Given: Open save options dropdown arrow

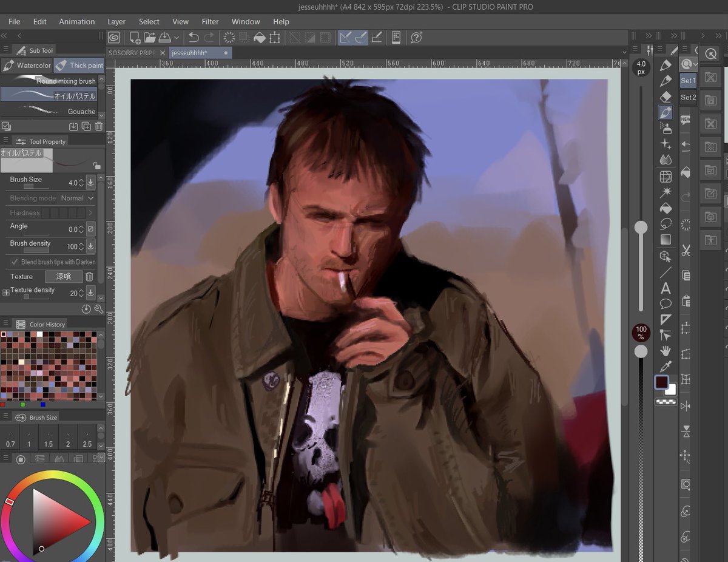Looking at the screenshot, I should point(176,38).
